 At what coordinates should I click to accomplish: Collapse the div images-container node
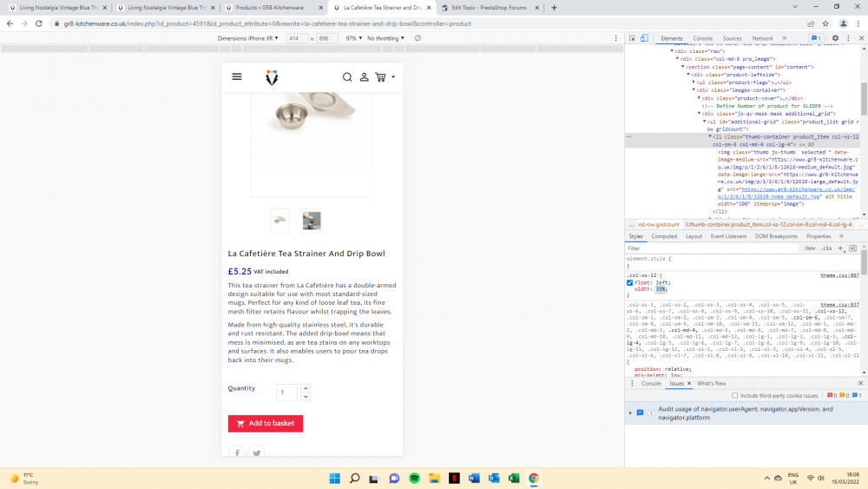coord(694,89)
